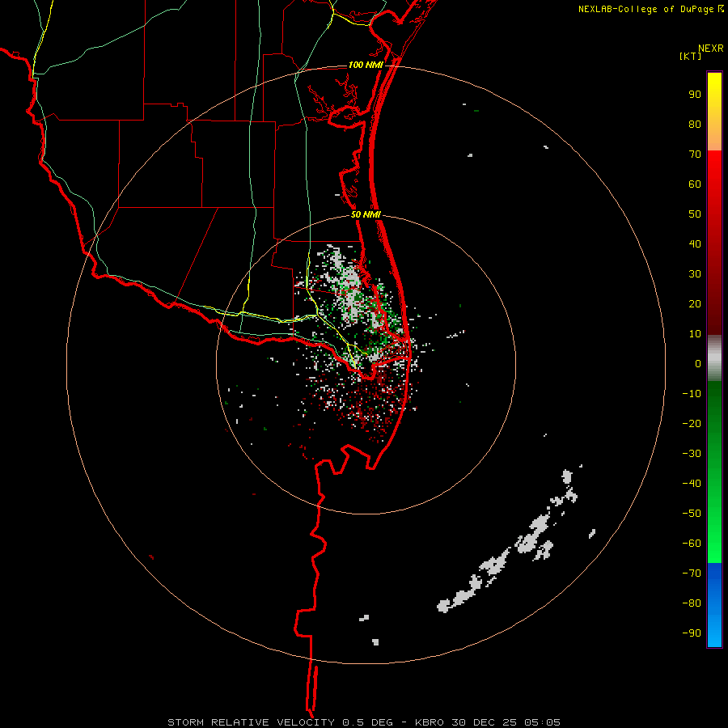Image resolution: width=728 pixels, height=728 pixels.
Task: Click the "50 NMI" range ring label
Action: tap(366, 214)
